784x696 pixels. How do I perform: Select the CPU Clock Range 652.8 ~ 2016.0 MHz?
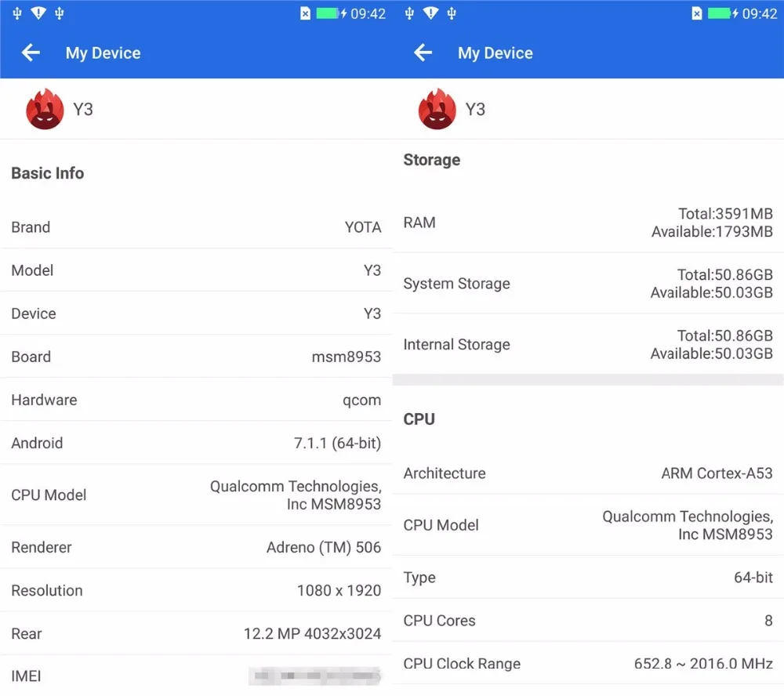(703, 664)
